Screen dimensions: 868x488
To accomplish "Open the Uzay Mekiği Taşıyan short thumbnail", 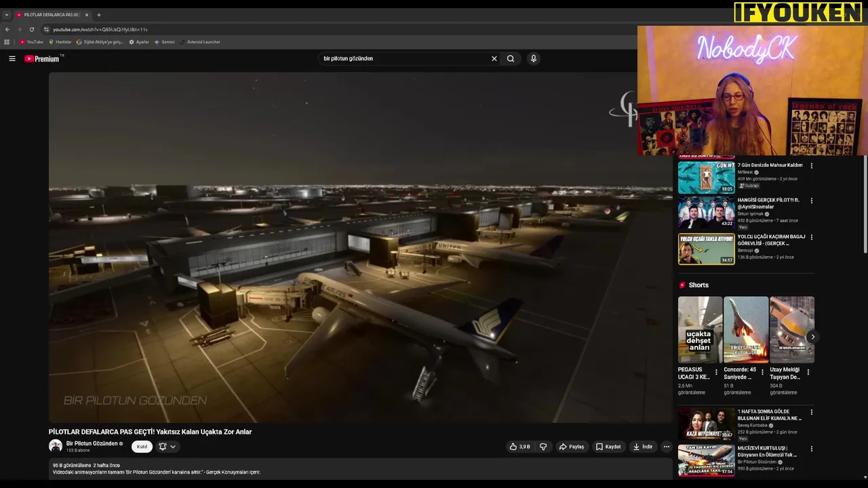I will coord(792,330).
